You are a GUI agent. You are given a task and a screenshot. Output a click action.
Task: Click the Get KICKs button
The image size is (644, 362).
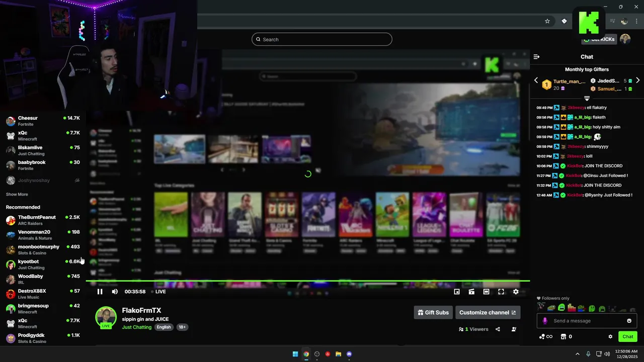(x=599, y=39)
